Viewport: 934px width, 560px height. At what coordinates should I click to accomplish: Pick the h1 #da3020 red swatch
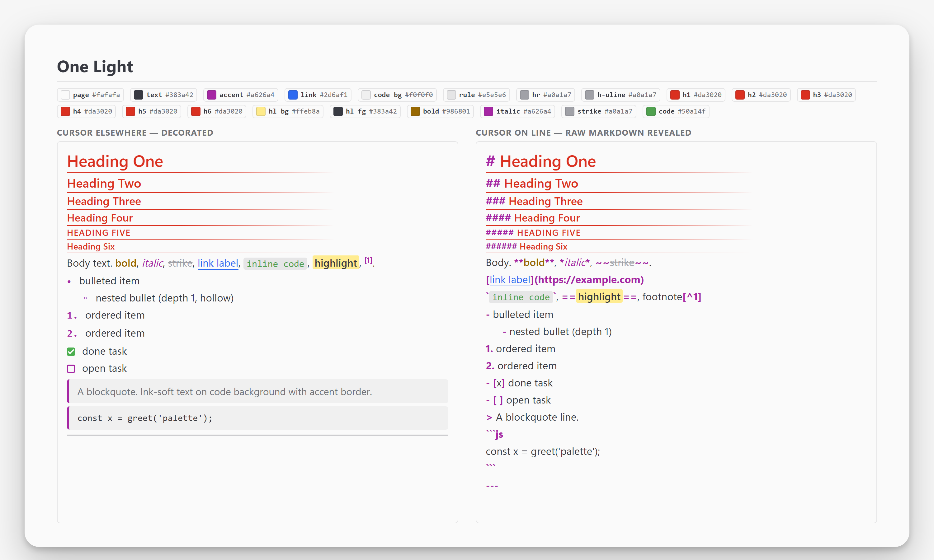point(675,95)
